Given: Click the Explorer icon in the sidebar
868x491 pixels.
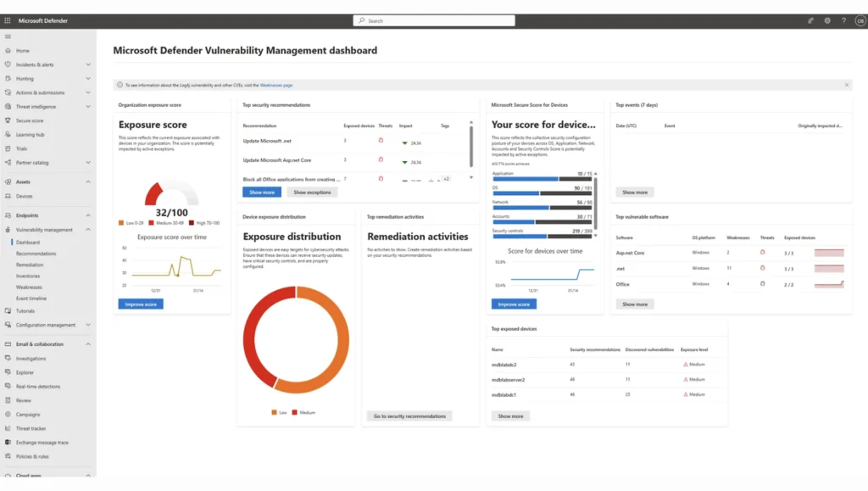Looking at the screenshot, I should pos(8,372).
